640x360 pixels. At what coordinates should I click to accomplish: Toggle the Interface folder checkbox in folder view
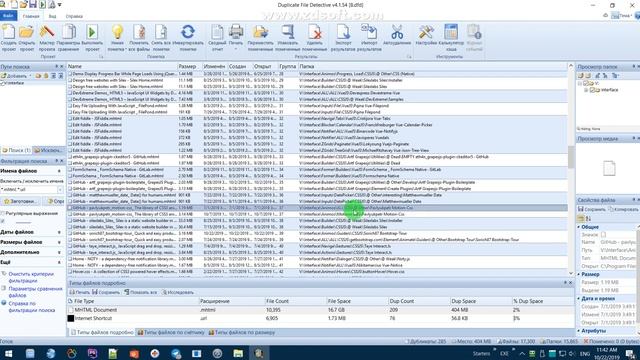tap(593, 90)
